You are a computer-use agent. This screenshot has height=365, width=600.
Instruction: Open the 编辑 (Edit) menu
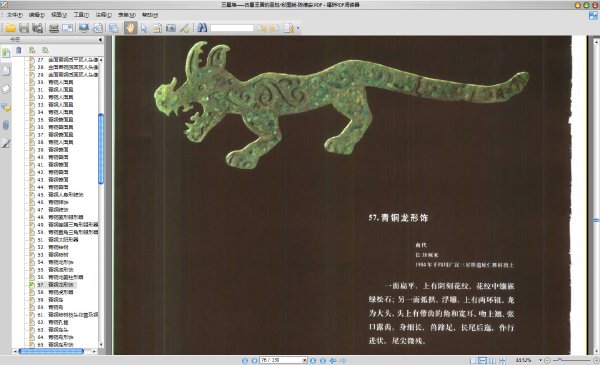pyautogui.click(x=37, y=15)
